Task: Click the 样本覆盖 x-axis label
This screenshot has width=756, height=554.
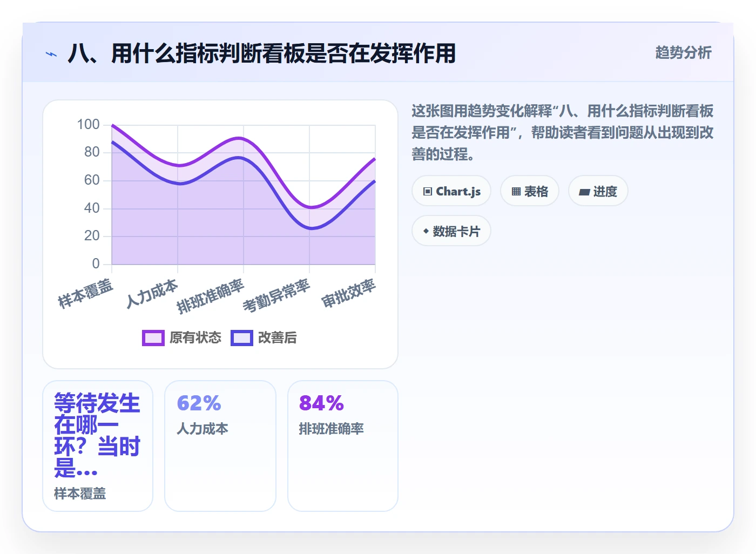Action: [85, 294]
